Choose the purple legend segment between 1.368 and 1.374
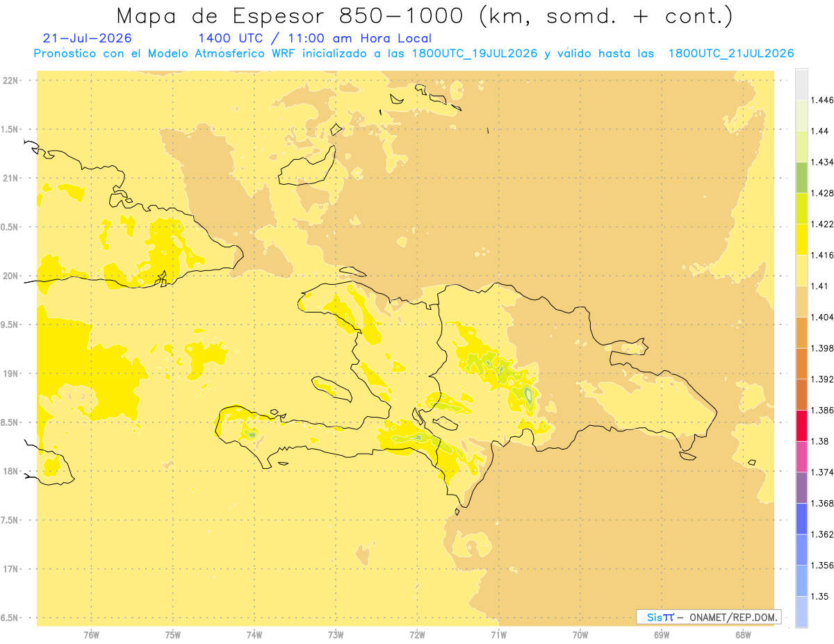The height and width of the screenshot is (644, 834). click(801, 488)
